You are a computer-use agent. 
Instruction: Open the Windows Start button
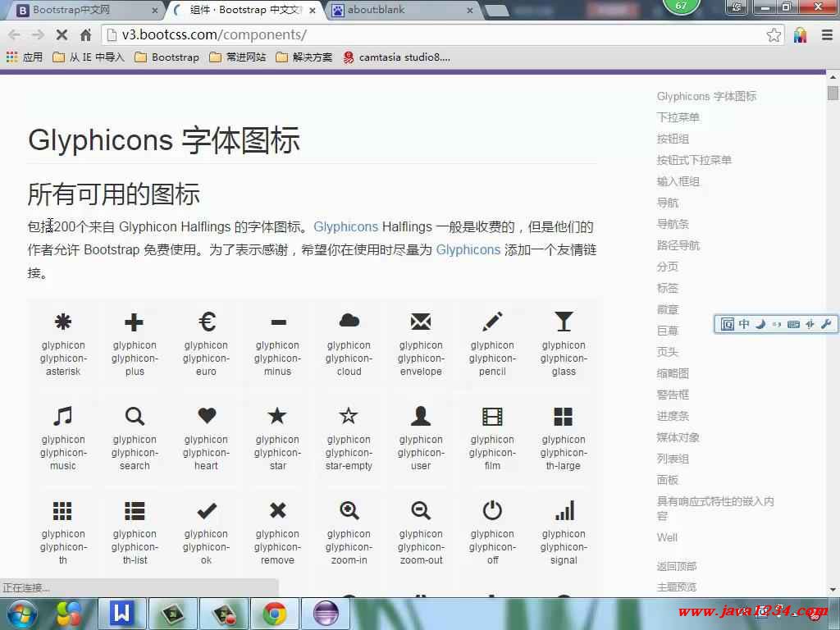click(21, 614)
